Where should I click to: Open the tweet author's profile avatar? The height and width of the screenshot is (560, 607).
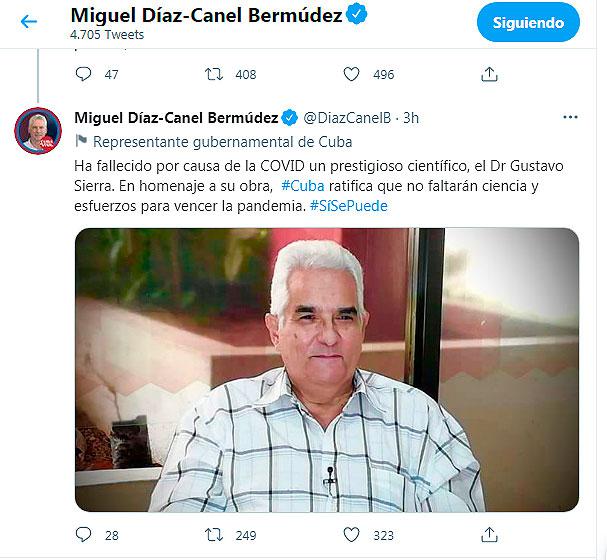pos(38,131)
